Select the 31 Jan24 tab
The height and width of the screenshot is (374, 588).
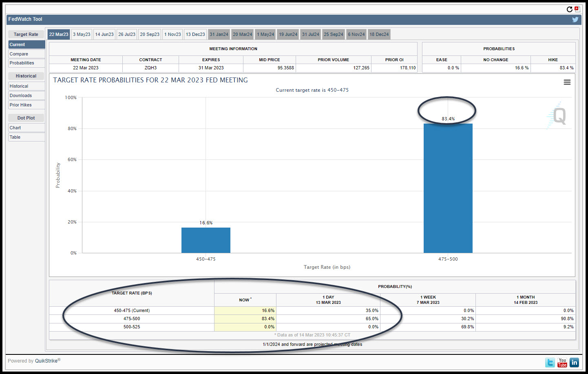point(219,34)
